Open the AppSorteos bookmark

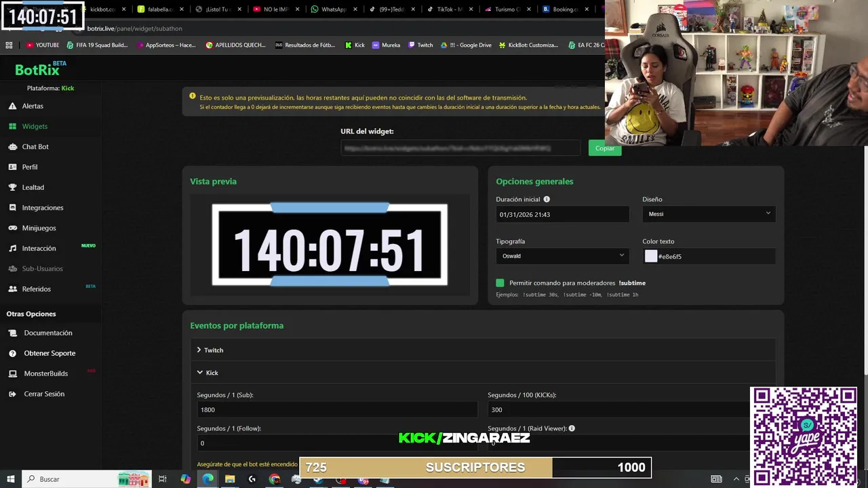[x=165, y=45]
